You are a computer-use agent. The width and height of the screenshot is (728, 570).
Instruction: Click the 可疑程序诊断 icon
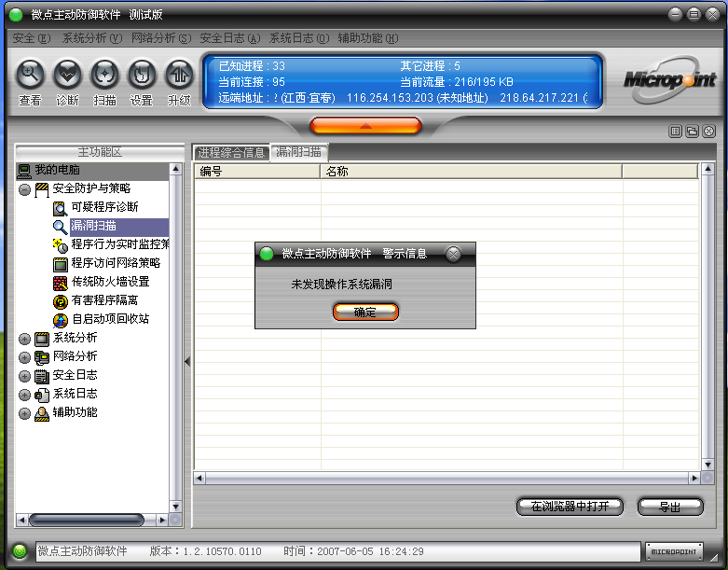click(60, 208)
